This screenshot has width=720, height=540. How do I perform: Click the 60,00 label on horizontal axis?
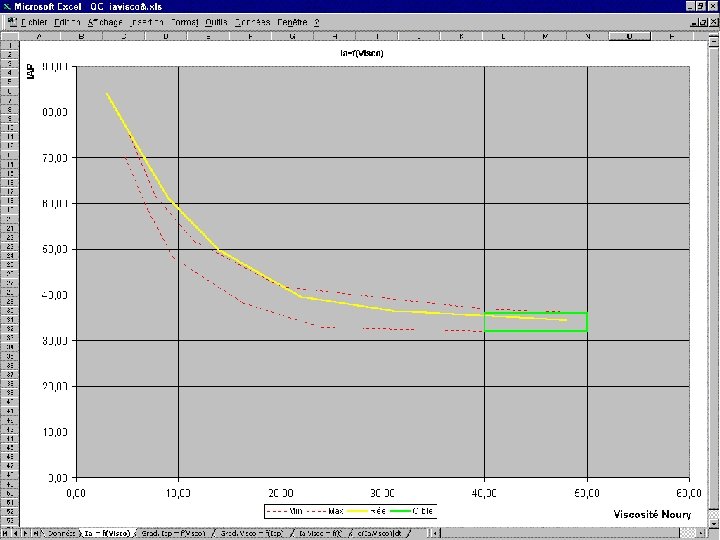pyautogui.click(x=688, y=493)
